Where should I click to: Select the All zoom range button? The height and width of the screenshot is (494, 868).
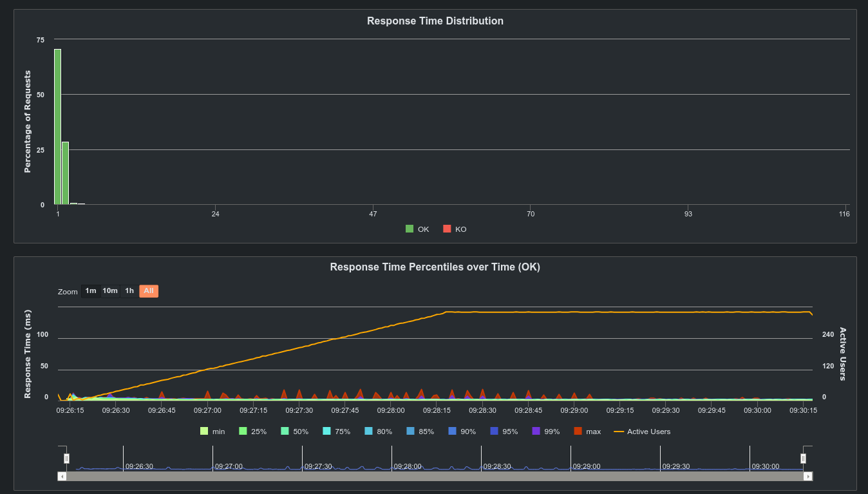149,291
